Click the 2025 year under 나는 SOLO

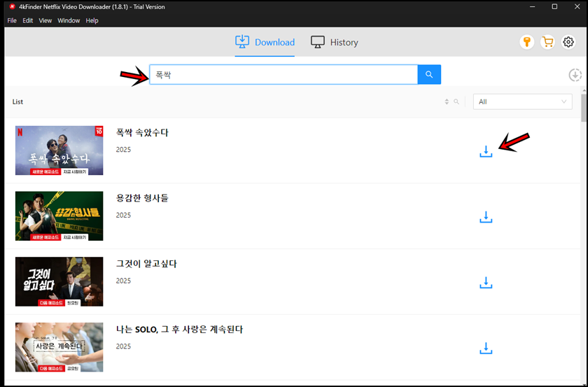[123, 346]
